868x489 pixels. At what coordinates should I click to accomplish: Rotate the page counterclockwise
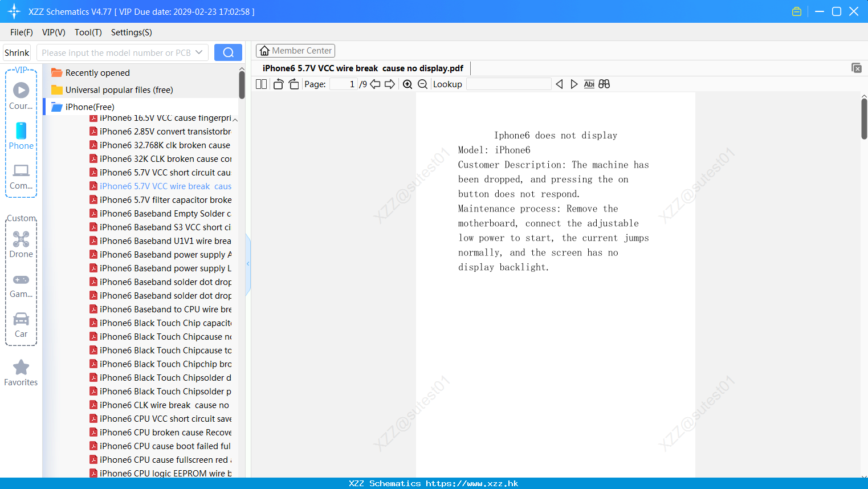[x=278, y=84]
